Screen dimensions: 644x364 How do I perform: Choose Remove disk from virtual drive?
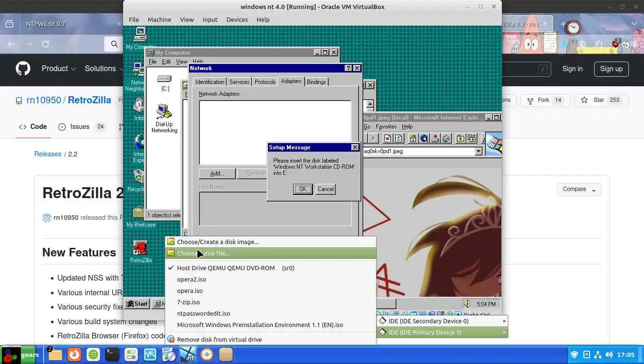pyautogui.click(x=270, y=339)
